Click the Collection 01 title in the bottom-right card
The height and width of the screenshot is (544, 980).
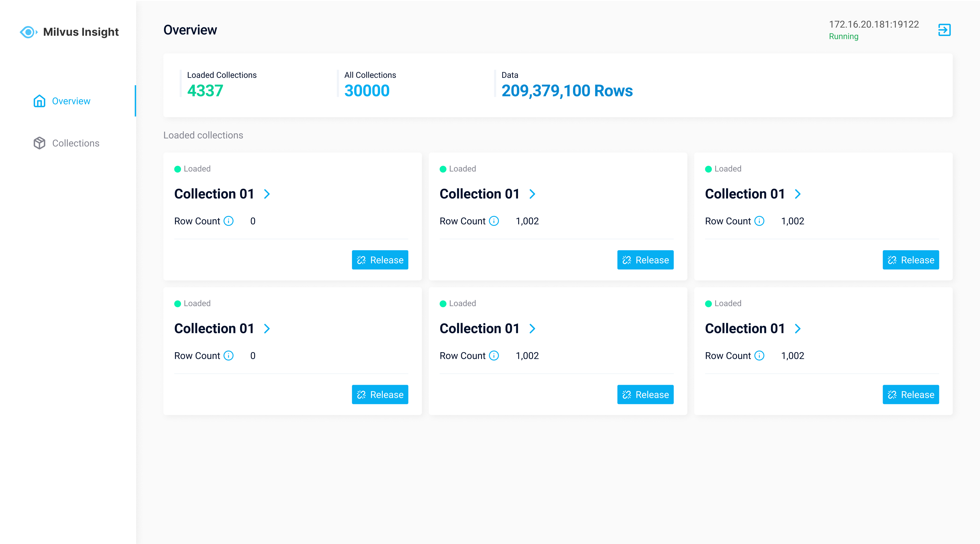click(745, 329)
